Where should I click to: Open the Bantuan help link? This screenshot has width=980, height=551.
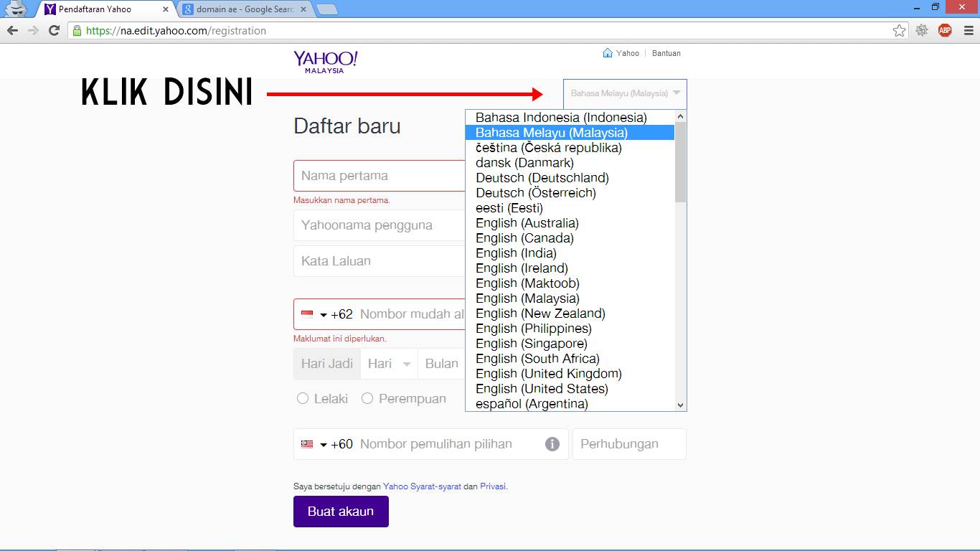pyautogui.click(x=666, y=53)
